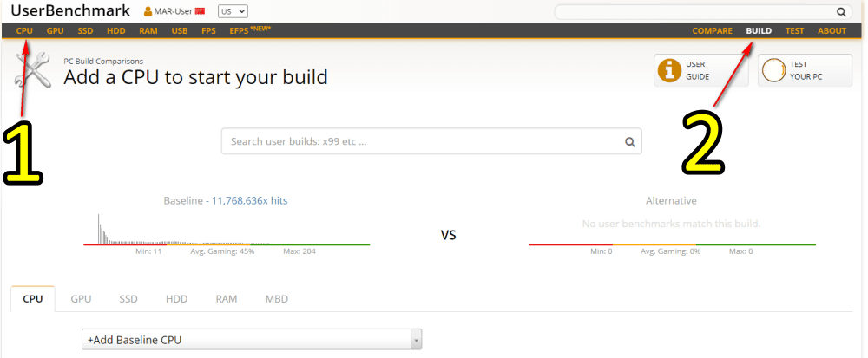Open the MAR-User profile link
Viewport: 868px width, 358px height.
click(173, 11)
